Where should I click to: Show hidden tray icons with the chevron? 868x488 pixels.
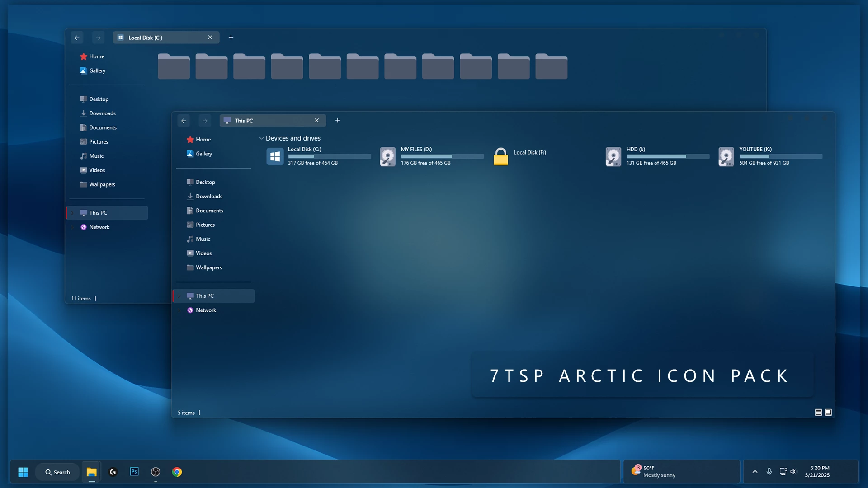click(x=754, y=471)
